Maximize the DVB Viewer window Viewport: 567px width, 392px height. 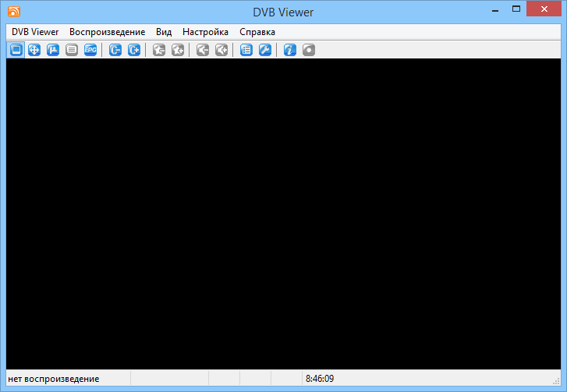(x=516, y=9)
